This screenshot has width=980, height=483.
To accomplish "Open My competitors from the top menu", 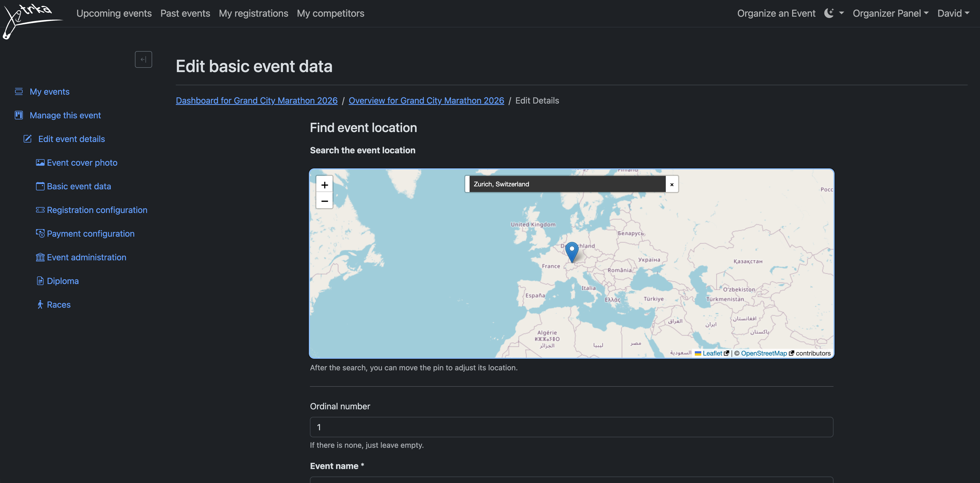I will [x=330, y=13].
